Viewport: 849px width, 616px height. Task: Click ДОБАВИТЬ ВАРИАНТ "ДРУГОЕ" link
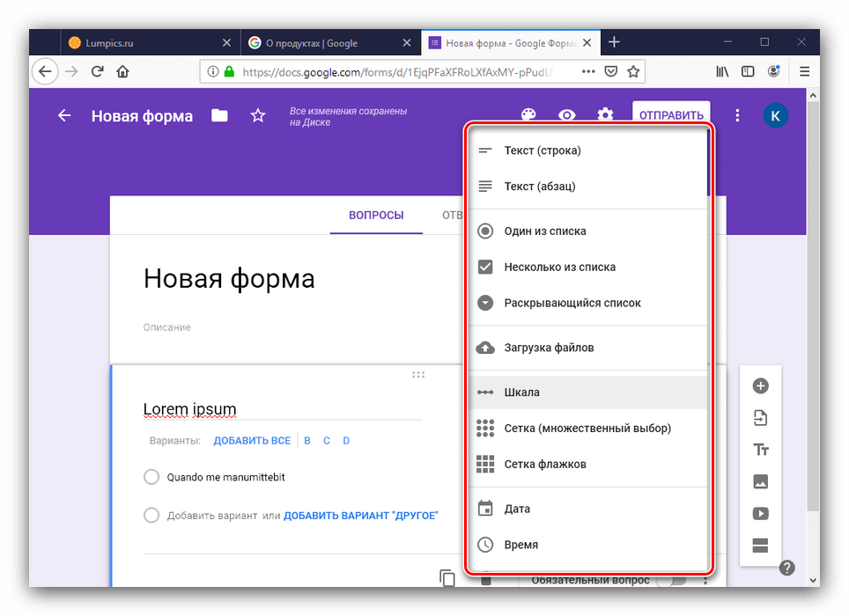[x=360, y=516]
